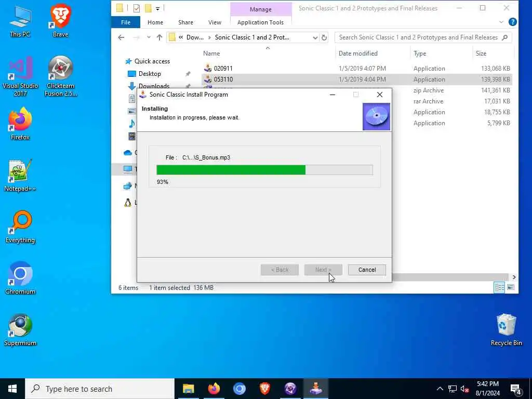This screenshot has height=399, width=532.
Task: Search in the Explorer search box
Action: click(x=423, y=37)
